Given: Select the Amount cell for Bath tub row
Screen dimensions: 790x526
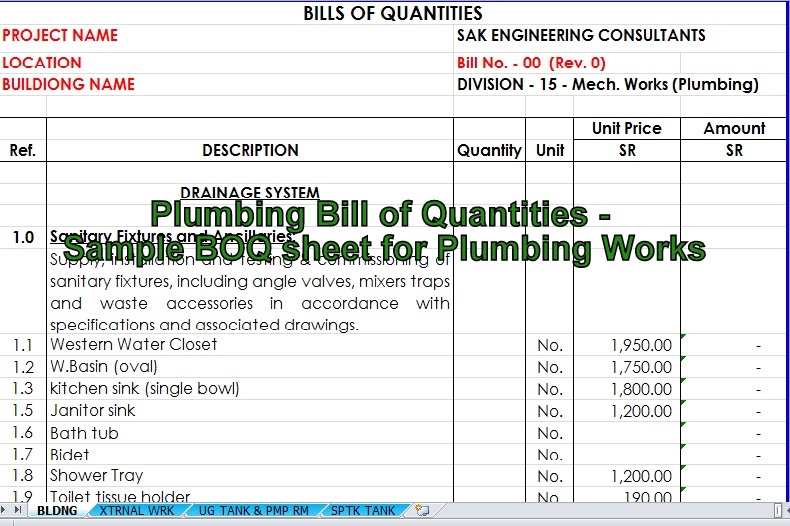Looking at the screenshot, I should (733, 433).
